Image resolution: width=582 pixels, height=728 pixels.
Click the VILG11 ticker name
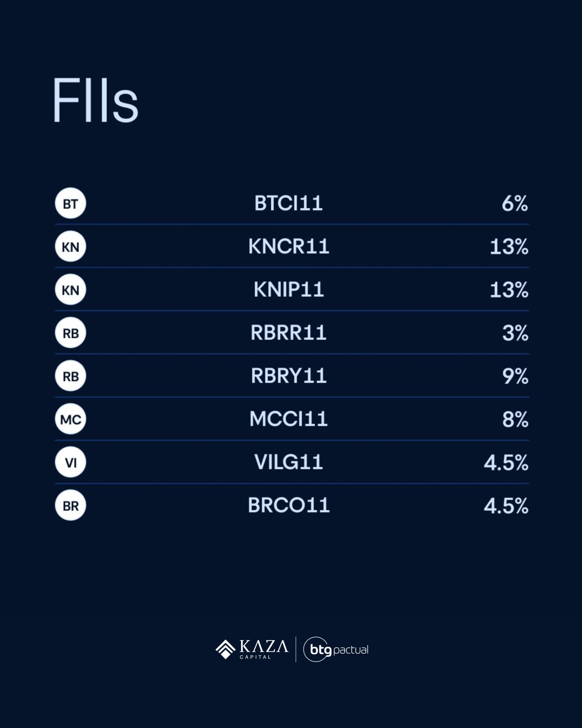pos(288,462)
